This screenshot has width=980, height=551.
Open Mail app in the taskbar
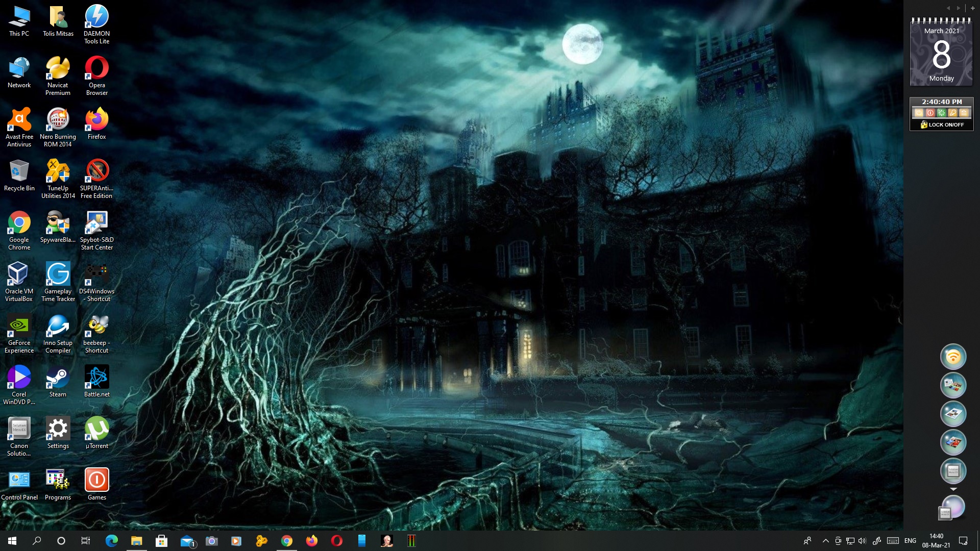coord(187,541)
